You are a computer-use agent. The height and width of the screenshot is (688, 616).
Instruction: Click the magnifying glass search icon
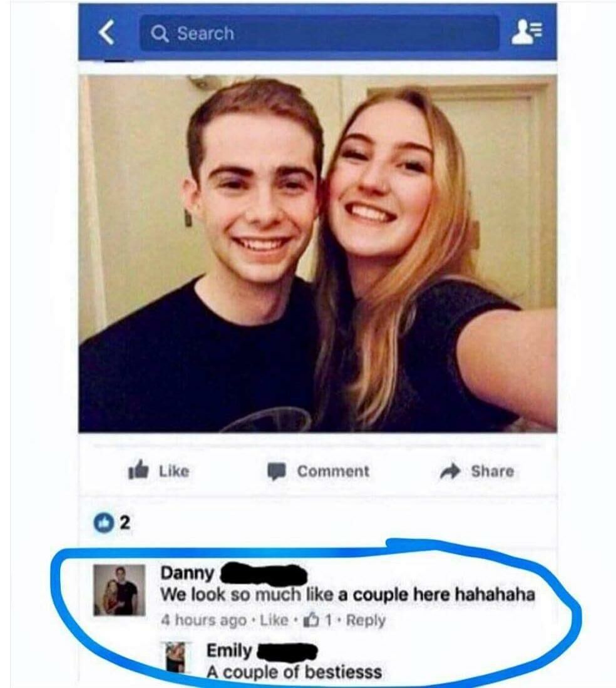point(160,33)
